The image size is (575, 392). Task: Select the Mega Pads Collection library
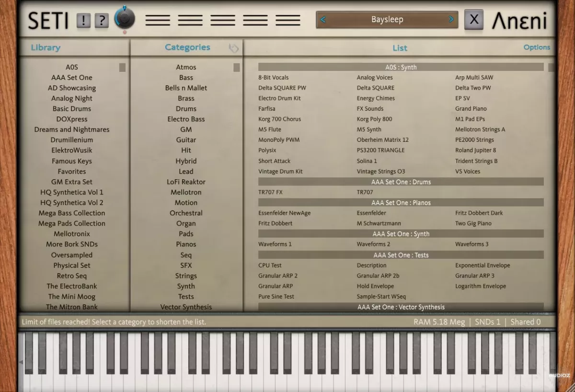tap(72, 224)
